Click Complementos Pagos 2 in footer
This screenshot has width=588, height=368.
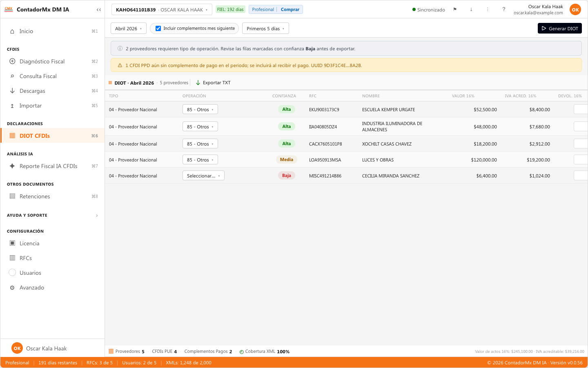[208, 351]
